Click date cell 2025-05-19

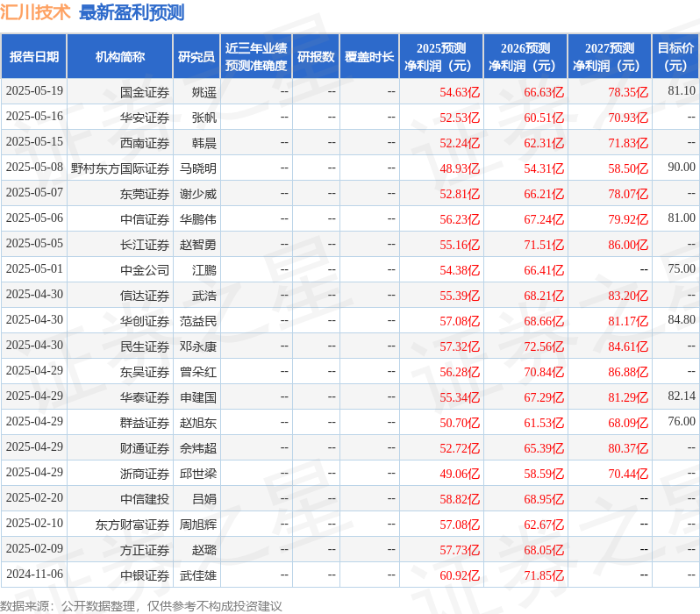pos(34,90)
